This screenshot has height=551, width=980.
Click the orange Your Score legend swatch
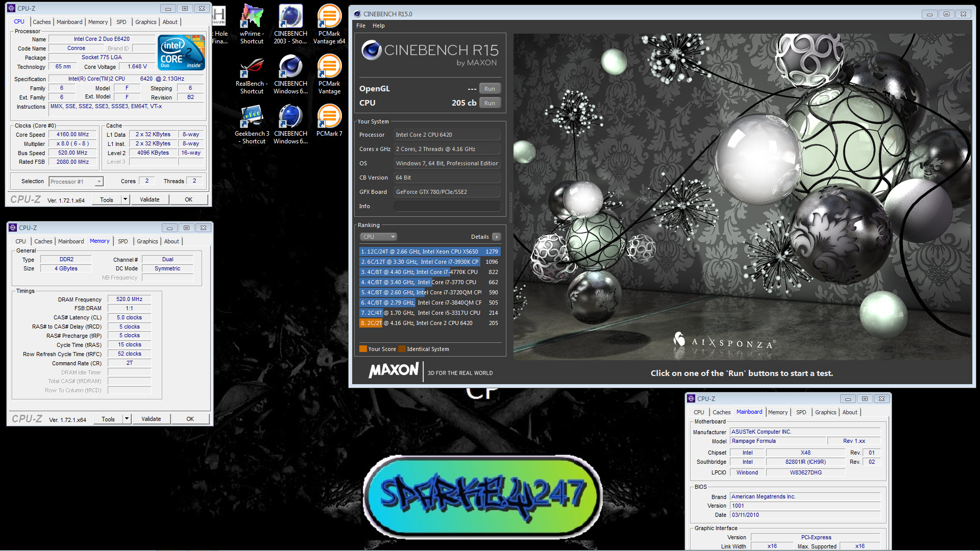363,349
